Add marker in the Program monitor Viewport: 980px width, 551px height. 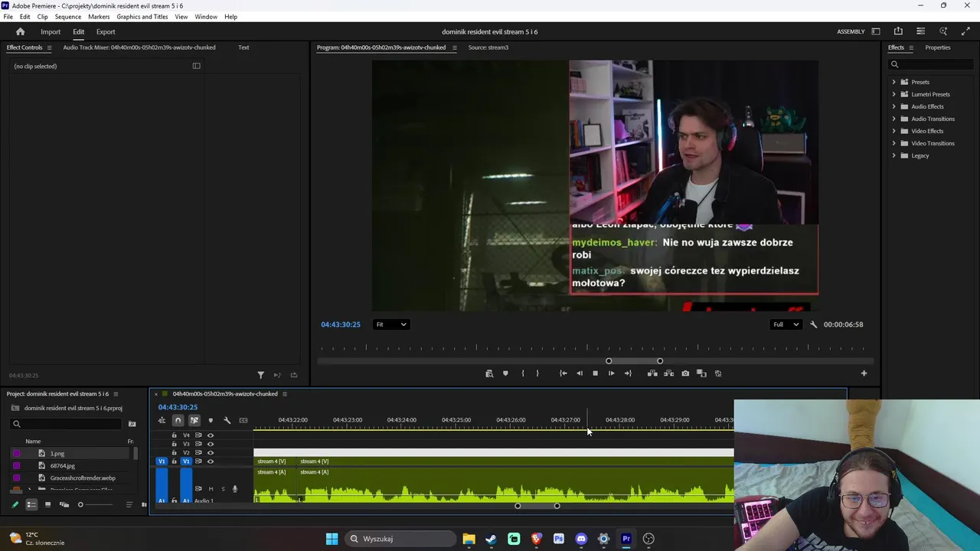pos(505,373)
